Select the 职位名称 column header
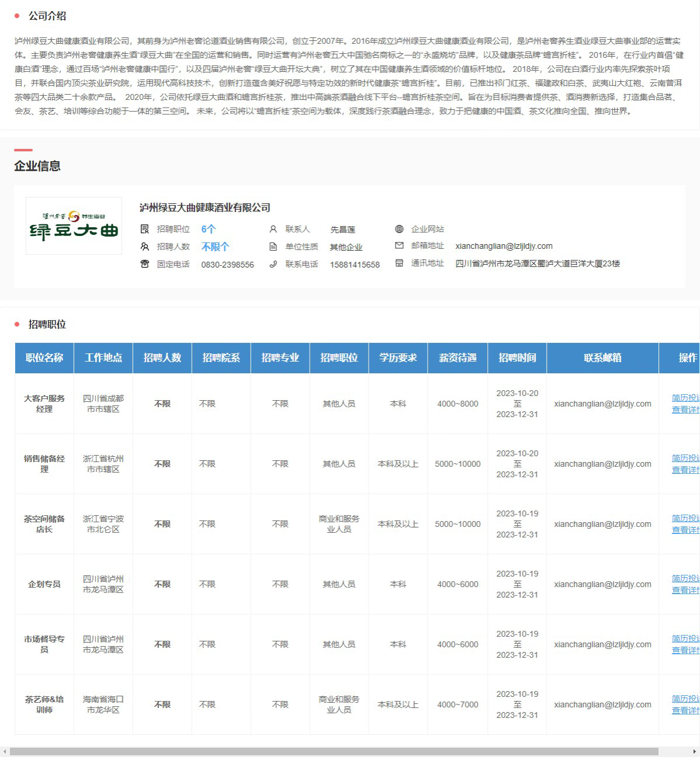This screenshot has width=700, height=774. click(x=44, y=358)
